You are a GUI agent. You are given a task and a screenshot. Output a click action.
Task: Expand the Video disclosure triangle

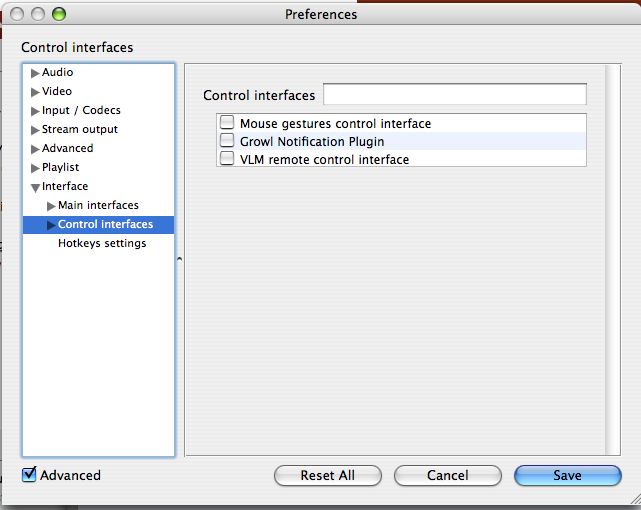click(x=35, y=92)
